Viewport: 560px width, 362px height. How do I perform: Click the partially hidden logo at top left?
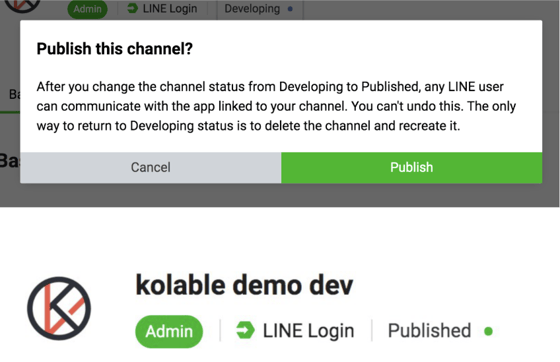point(22,6)
